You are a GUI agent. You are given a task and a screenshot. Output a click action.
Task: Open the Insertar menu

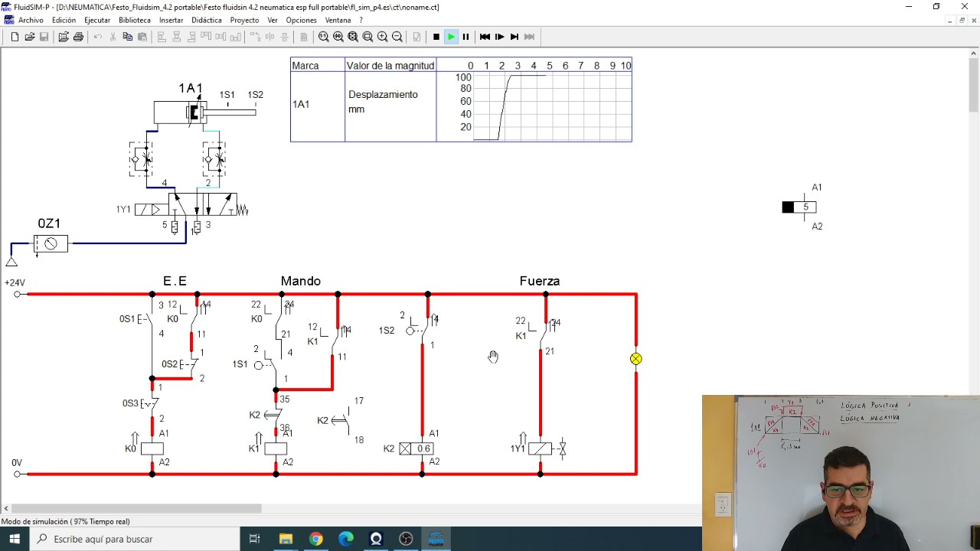pyautogui.click(x=171, y=20)
